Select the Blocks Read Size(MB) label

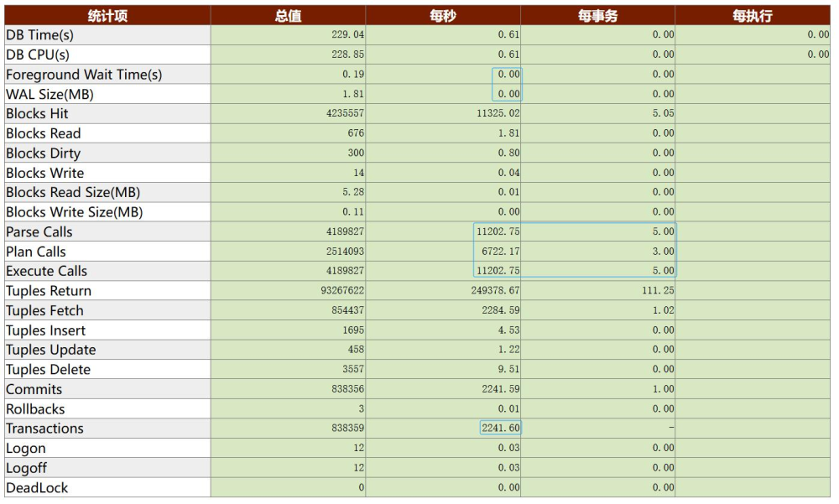73,193
